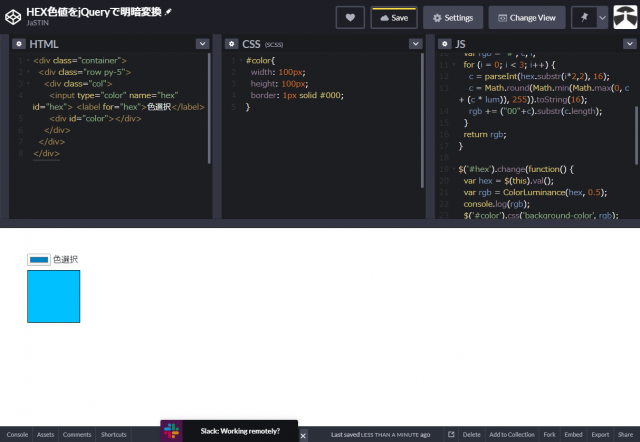Collapse JS line 11 fold arrow

point(454,64)
